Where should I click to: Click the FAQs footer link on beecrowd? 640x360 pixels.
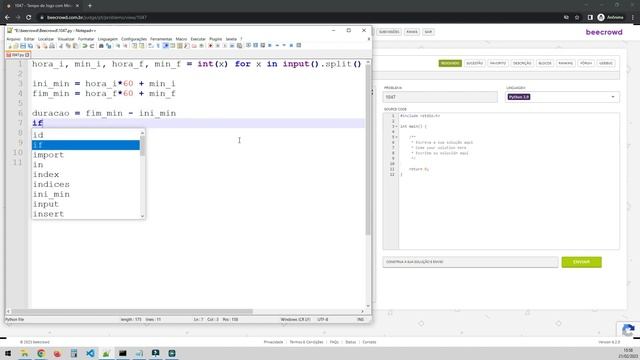coord(334,342)
